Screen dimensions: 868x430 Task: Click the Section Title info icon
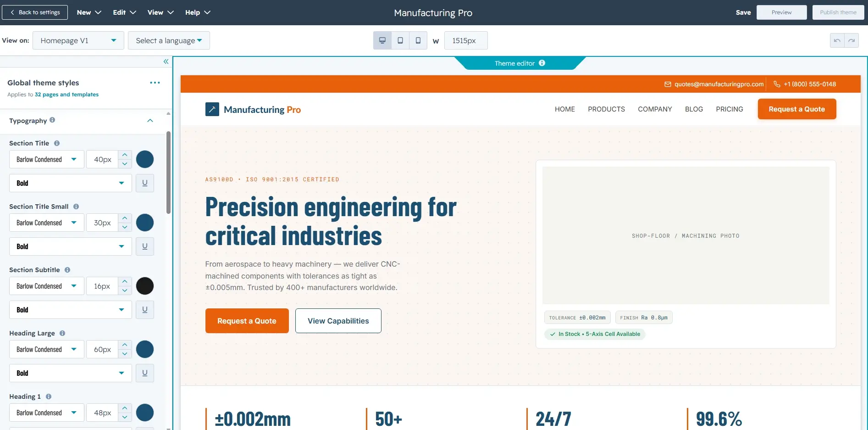pyautogui.click(x=57, y=143)
